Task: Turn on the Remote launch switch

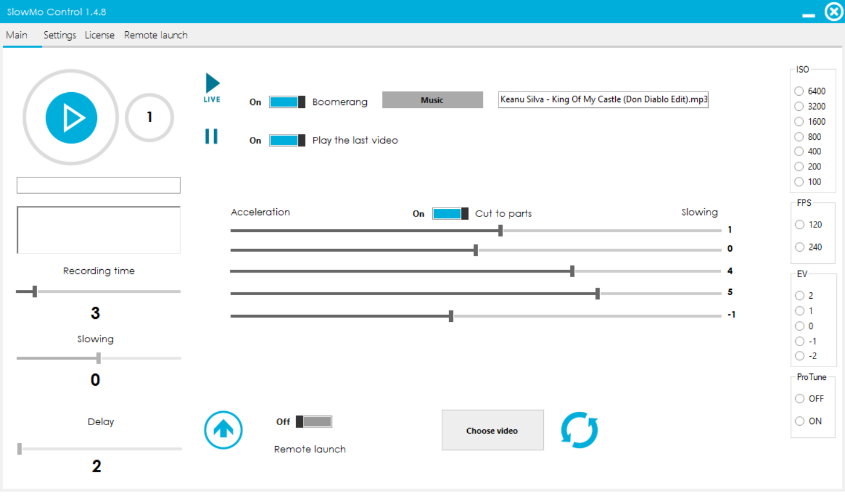Action: (x=314, y=422)
